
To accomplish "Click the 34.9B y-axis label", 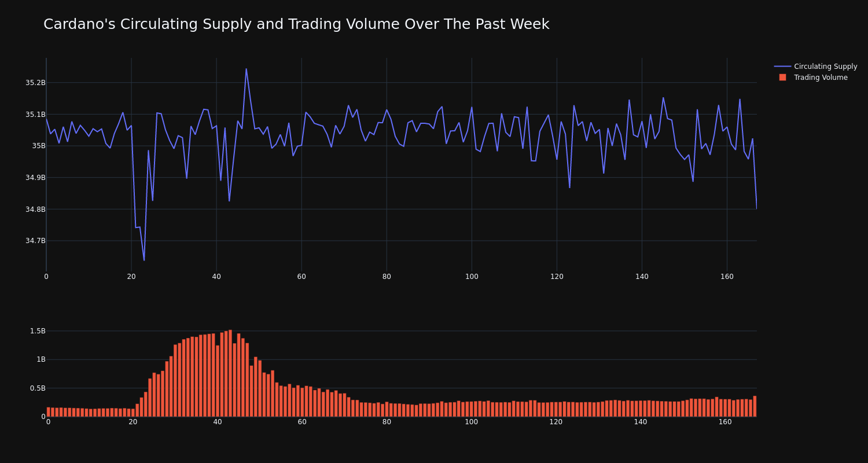I will point(35,178).
